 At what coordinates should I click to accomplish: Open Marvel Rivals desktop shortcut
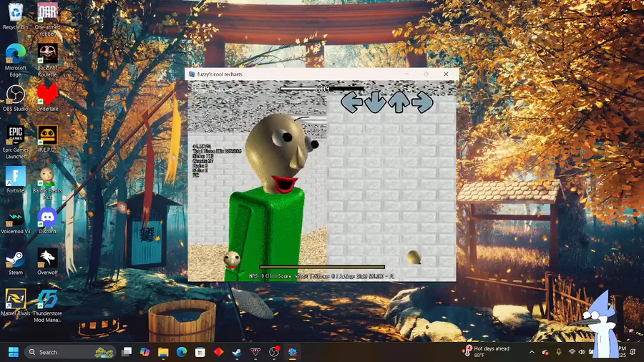tap(16, 303)
